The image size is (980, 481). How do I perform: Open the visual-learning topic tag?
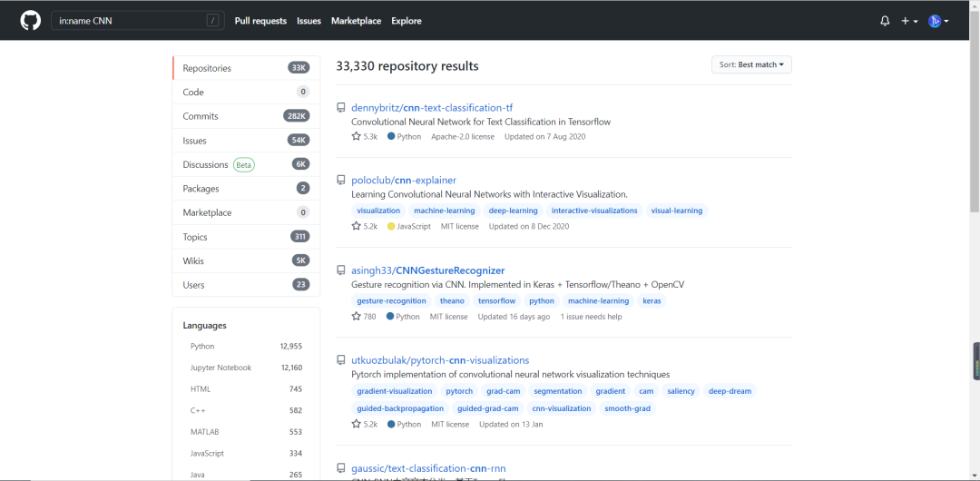pyautogui.click(x=677, y=211)
